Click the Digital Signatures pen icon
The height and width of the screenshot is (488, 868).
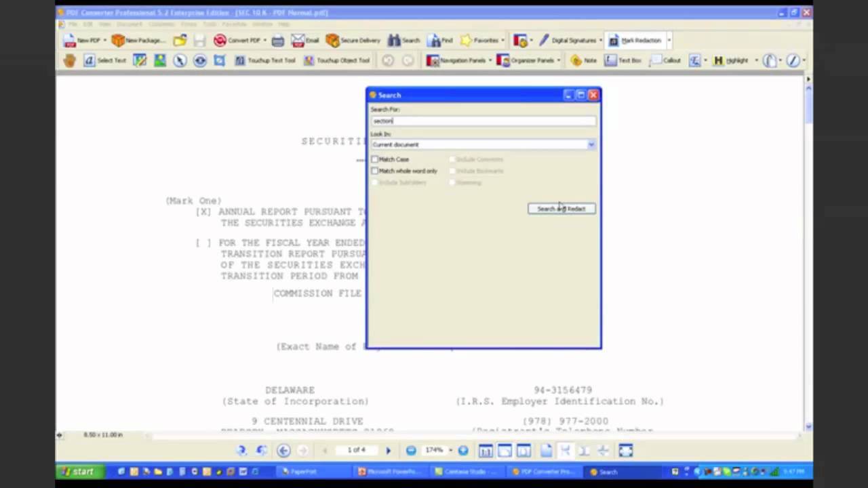544,41
